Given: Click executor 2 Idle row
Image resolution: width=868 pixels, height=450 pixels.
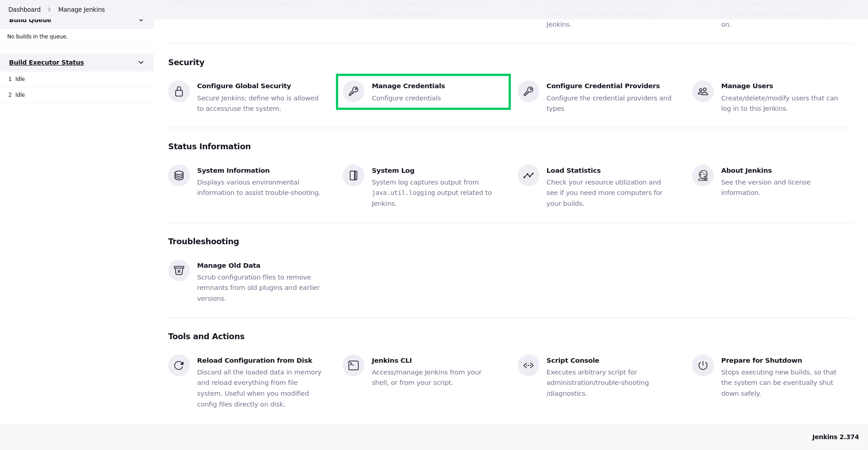Looking at the screenshot, I should (x=77, y=95).
